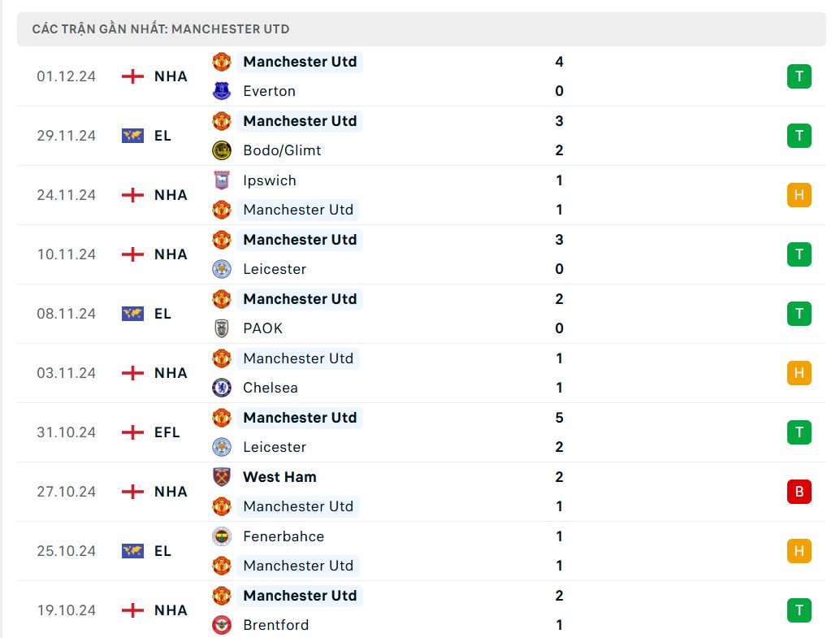Click the West Ham club crest icon
This screenshot has height=638, width=840.
tap(221, 477)
